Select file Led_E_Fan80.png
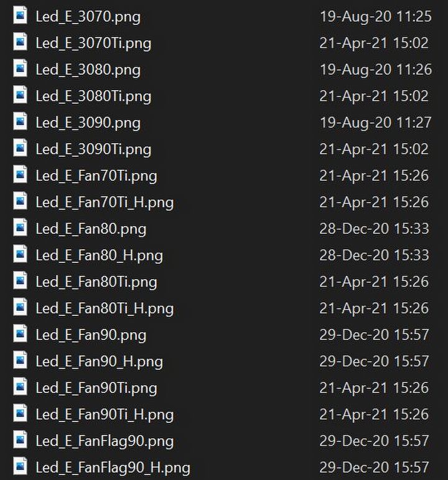Image resolution: width=448 pixels, height=480 pixels. pos(91,229)
